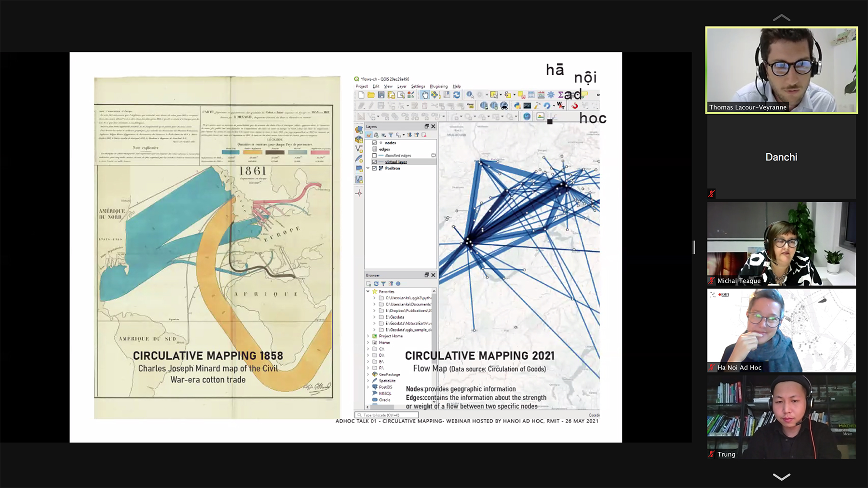Collapse the Favorites tree in Browser
This screenshot has width=868, height=488.
pyautogui.click(x=368, y=291)
